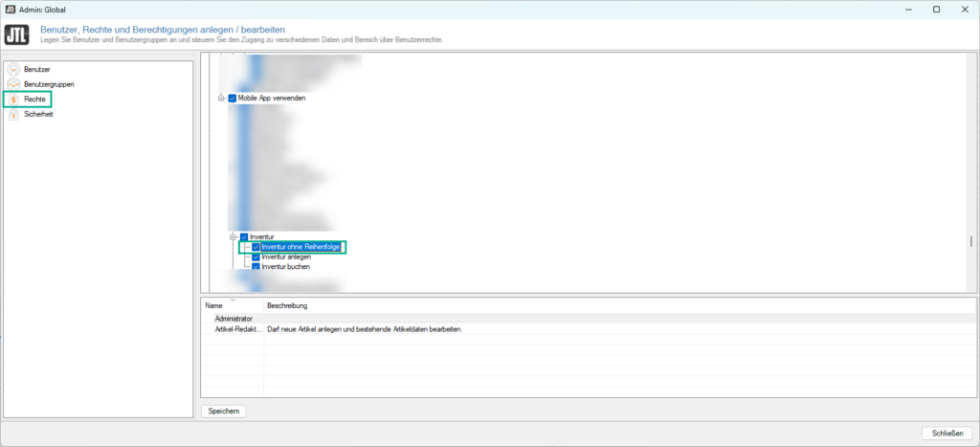Switch to the Sicherheit section
This screenshot has height=447, width=980.
pyautogui.click(x=39, y=114)
